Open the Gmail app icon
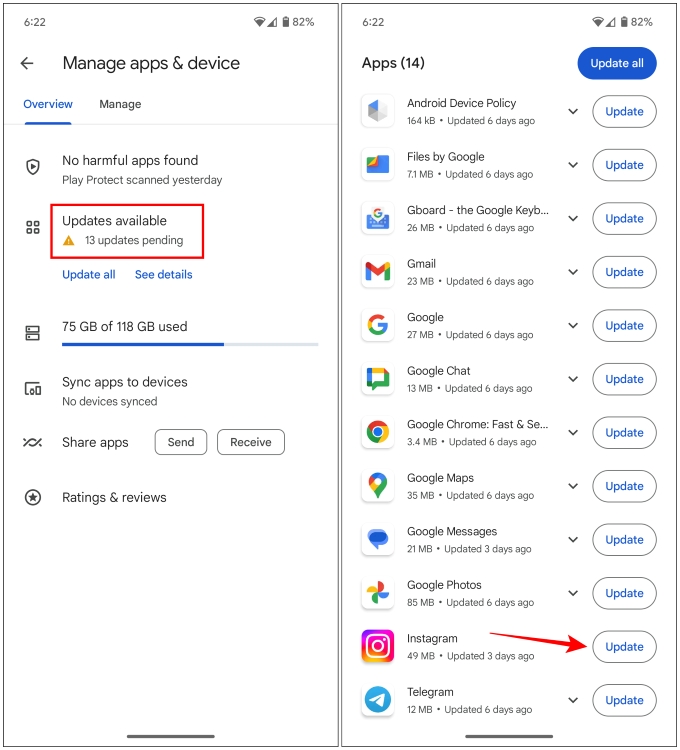The width and height of the screenshot is (680, 750). click(x=378, y=272)
